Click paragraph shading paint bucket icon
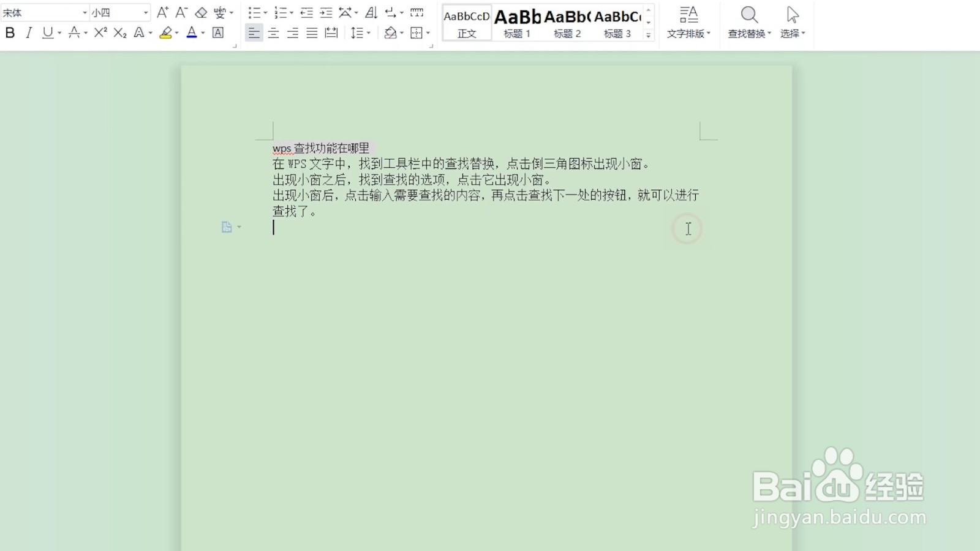The height and width of the screenshot is (551, 980). click(x=390, y=33)
